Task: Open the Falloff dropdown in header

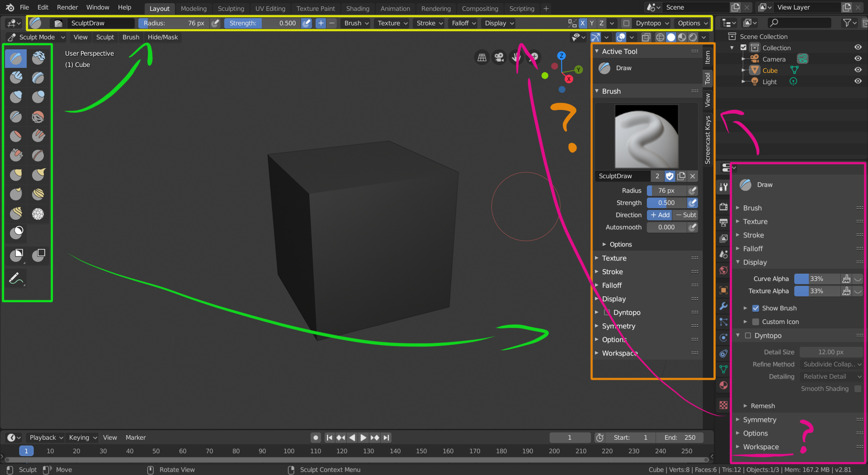Action: click(x=464, y=23)
